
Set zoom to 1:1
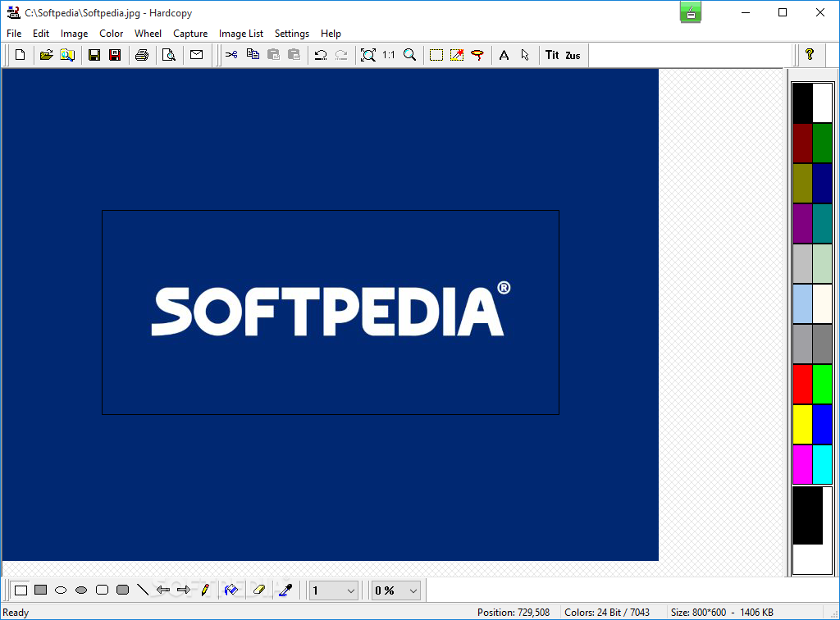tap(388, 55)
